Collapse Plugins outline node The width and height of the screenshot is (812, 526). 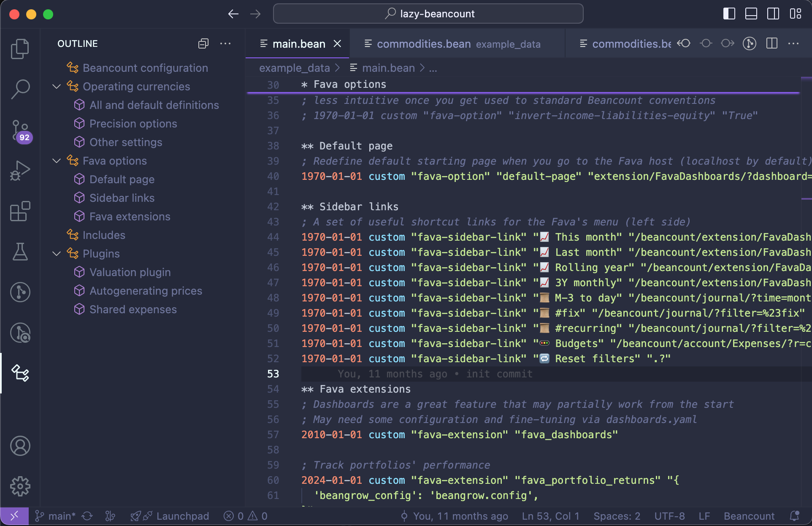(57, 254)
